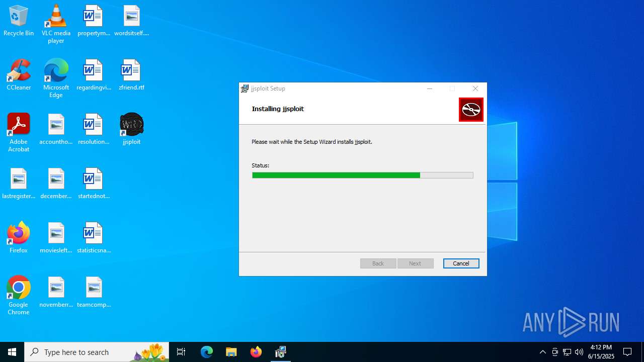This screenshot has height=362, width=644.
Task: Close the jjsploit Setup window
Action: click(x=475, y=88)
